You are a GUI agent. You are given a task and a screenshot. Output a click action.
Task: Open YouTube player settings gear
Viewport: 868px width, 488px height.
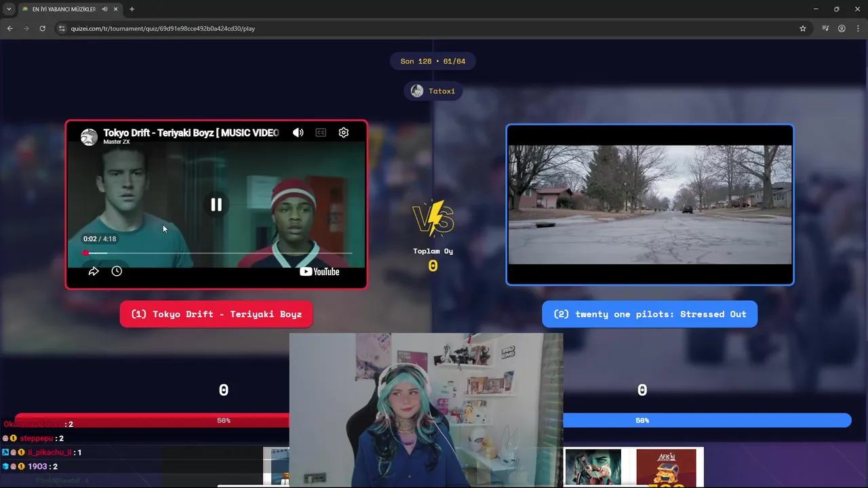(344, 133)
